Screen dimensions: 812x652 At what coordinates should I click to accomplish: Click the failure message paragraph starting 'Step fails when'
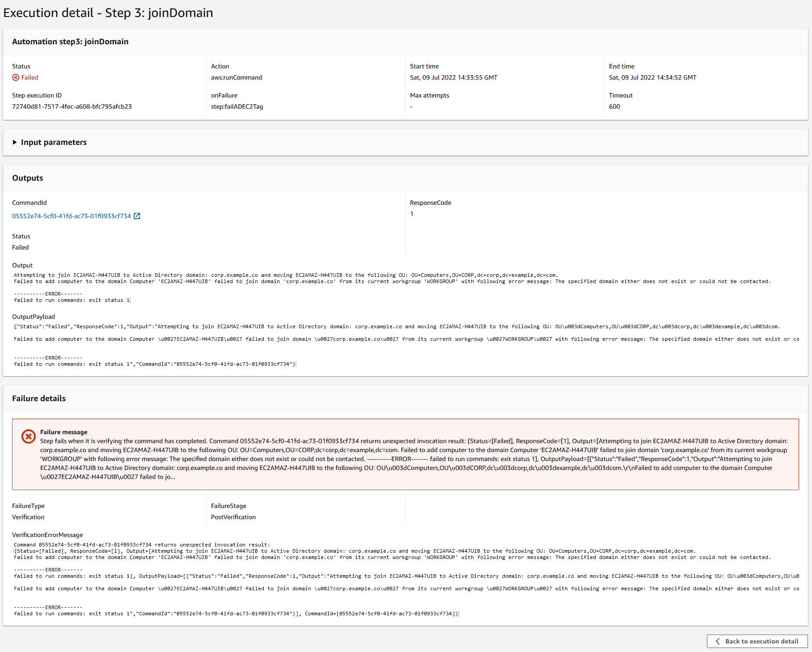[414, 459]
